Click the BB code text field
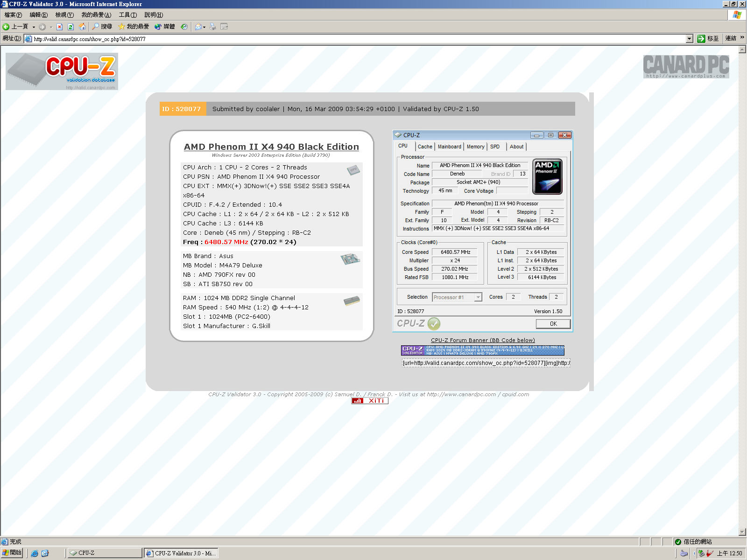Screen dimensions: 747x560 [486, 363]
